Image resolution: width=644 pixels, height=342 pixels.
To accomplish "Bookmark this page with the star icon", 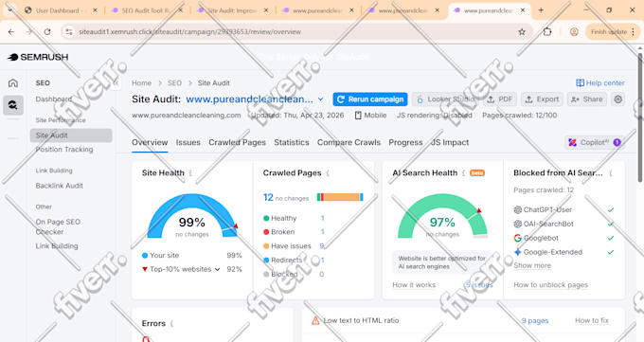I will pyautogui.click(x=522, y=31).
